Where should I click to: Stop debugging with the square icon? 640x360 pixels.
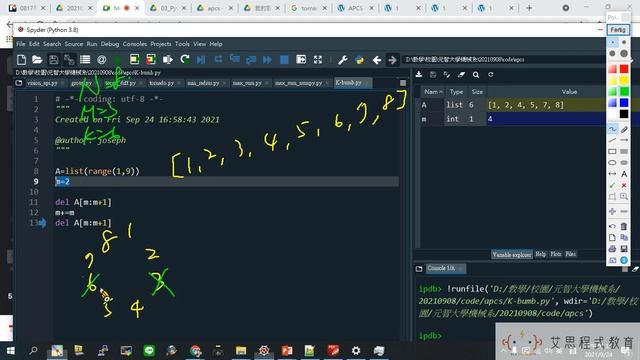pyautogui.click(x=284, y=60)
